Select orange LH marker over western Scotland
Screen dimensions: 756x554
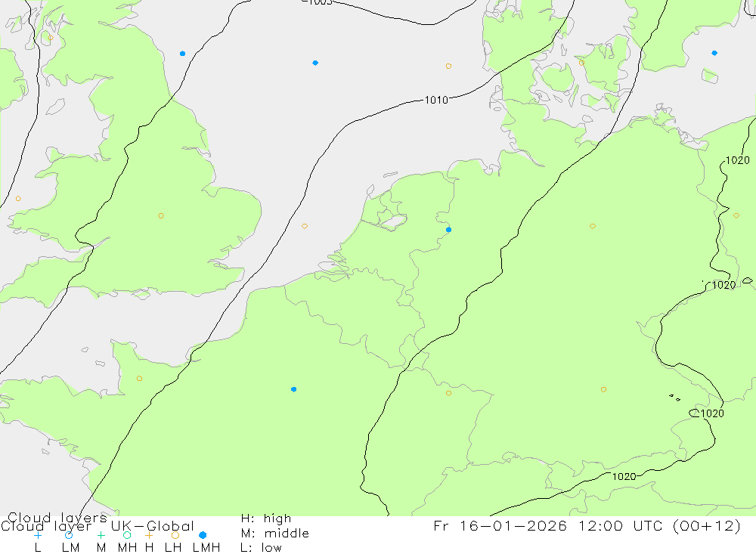tap(51, 38)
